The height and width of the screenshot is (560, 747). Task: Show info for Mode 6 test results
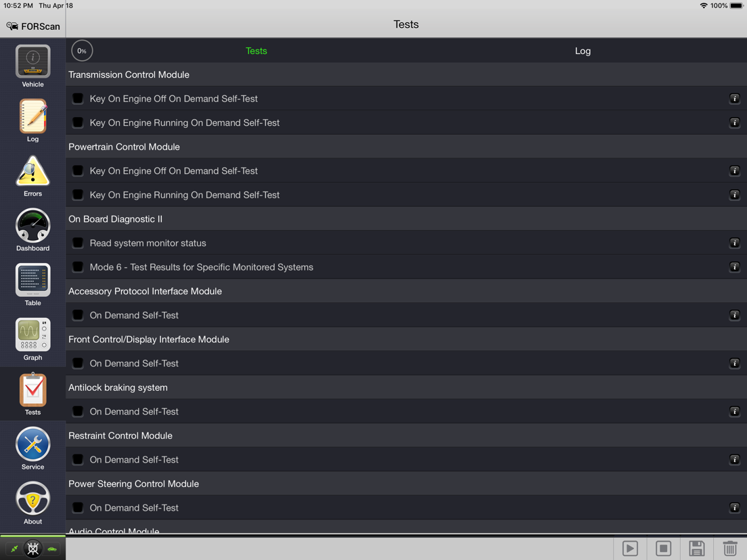pyautogui.click(x=735, y=267)
